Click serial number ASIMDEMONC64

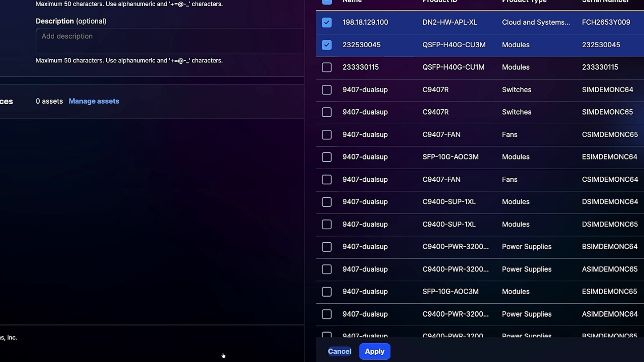point(609,314)
